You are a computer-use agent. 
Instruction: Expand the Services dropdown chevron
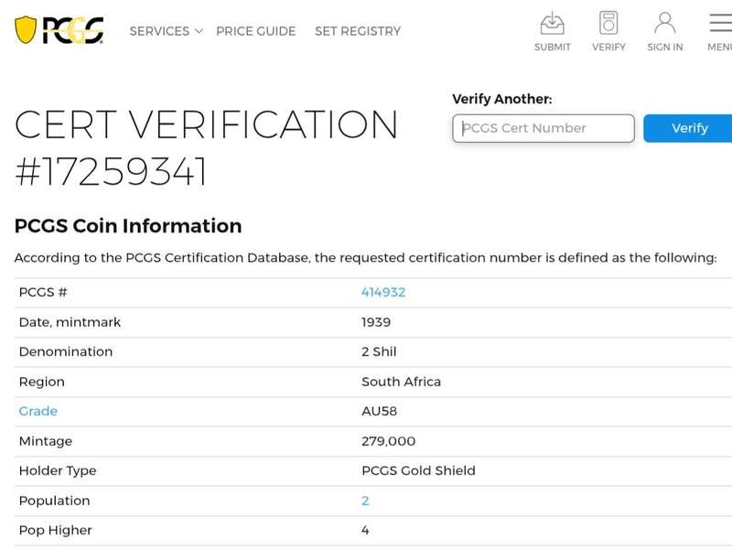click(199, 31)
